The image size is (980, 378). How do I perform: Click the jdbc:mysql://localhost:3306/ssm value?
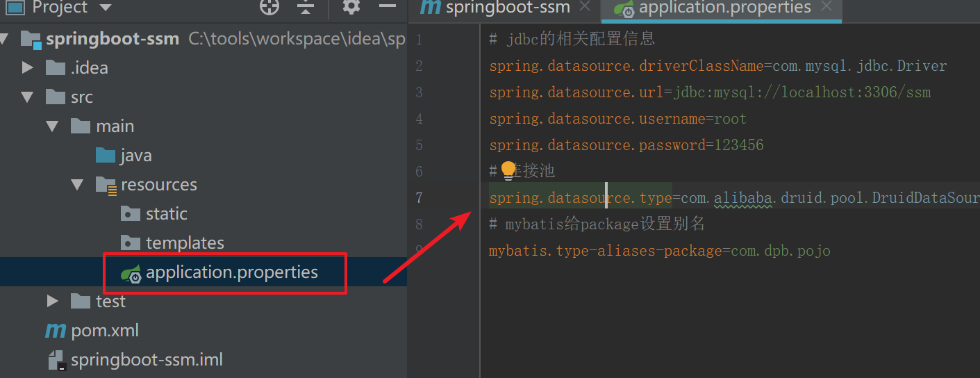(x=802, y=92)
